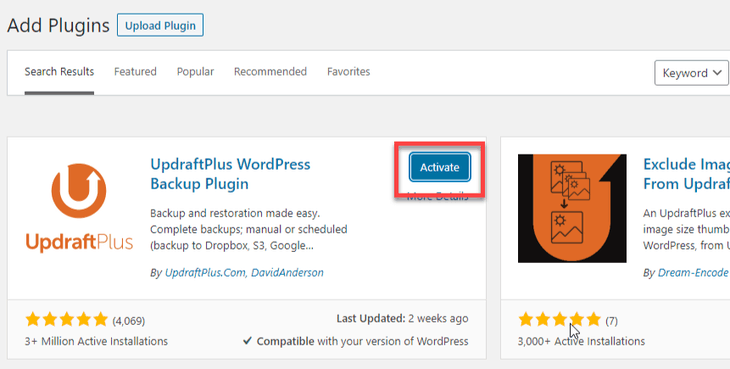Click the Upload Plugin button
Screen dimensions: 730x369
pos(160,25)
